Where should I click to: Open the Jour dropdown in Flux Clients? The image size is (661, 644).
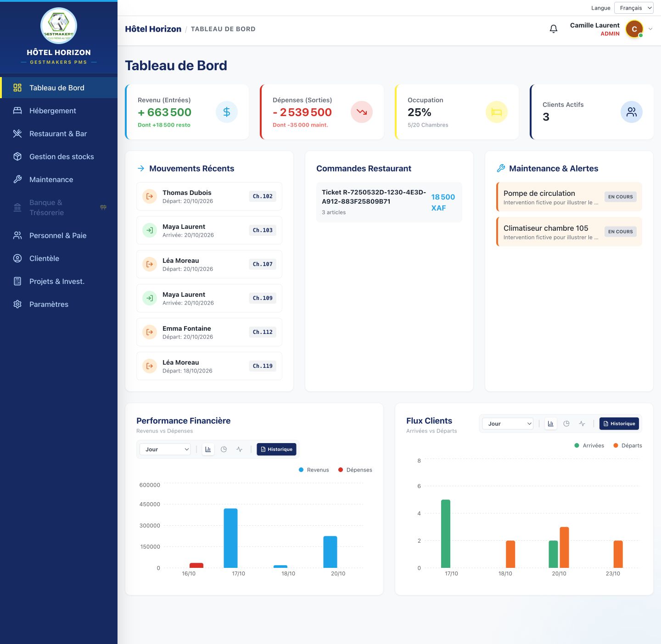tap(508, 424)
